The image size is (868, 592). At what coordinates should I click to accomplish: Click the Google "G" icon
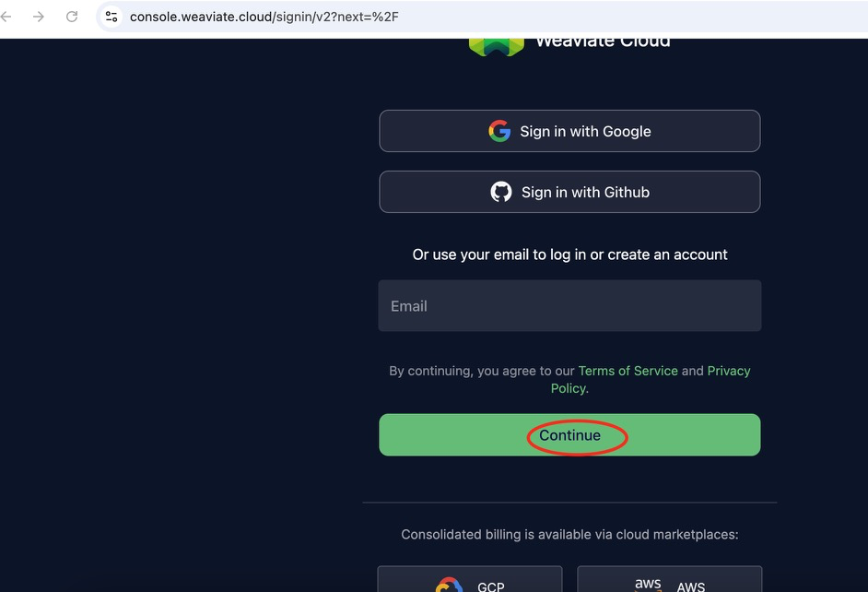click(499, 131)
